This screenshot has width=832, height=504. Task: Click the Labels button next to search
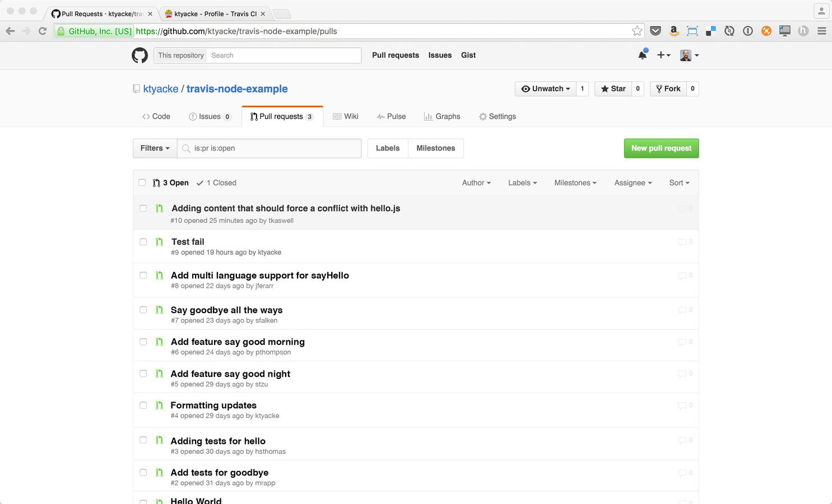(x=388, y=148)
